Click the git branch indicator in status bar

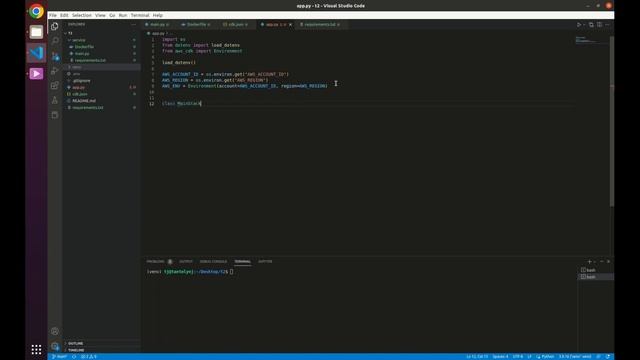[59, 357]
